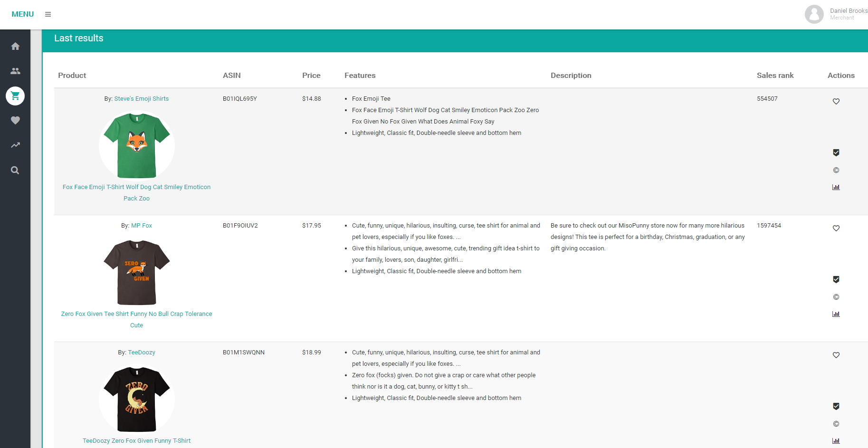The width and height of the screenshot is (868, 448).
Task: Click the Features column header
Action: point(360,76)
